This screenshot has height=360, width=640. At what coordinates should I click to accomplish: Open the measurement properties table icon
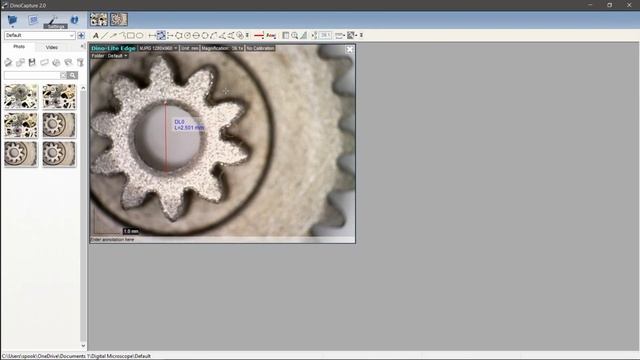286,36
